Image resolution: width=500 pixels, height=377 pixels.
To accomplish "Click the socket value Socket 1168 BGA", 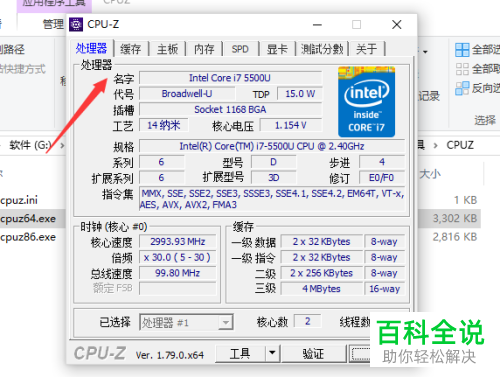I will [230, 109].
